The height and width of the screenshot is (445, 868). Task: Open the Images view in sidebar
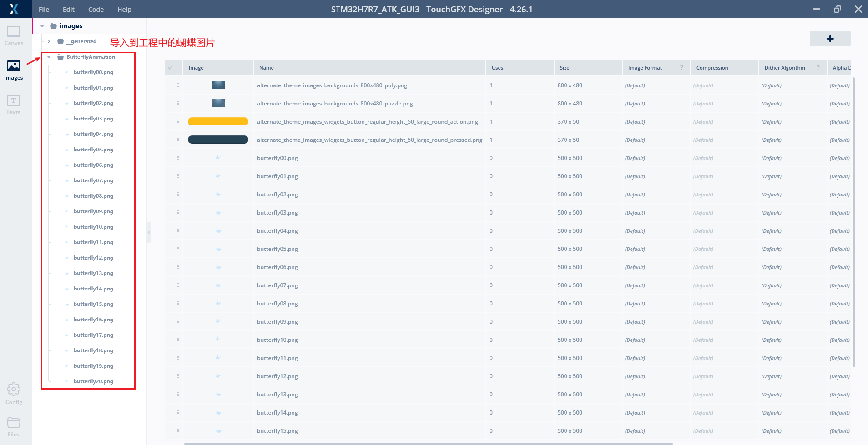[x=14, y=70]
